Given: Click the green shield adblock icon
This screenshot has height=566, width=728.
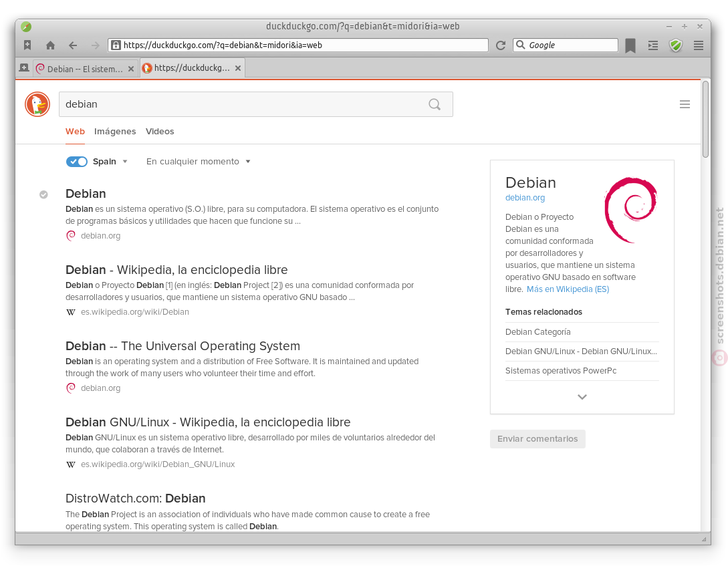Looking at the screenshot, I should 676,45.
